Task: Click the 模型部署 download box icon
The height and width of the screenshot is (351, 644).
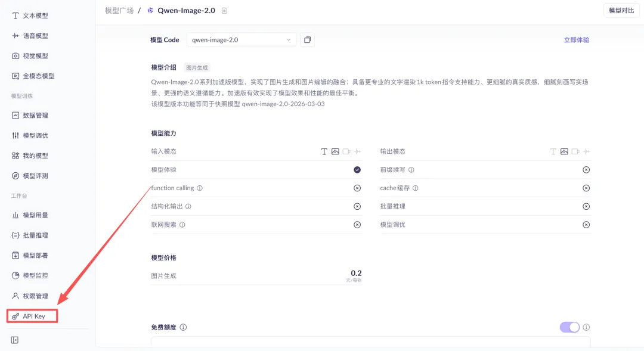Action: pos(15,255)
